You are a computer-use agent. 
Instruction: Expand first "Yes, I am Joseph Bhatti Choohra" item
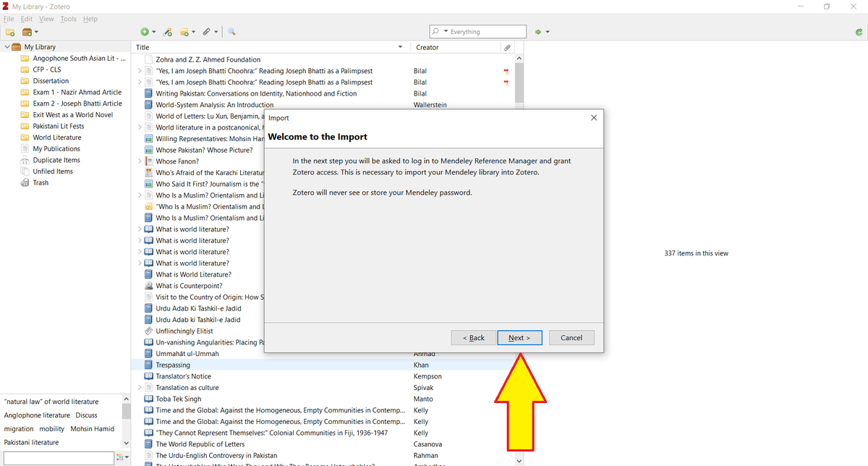(x=140, y=71)
